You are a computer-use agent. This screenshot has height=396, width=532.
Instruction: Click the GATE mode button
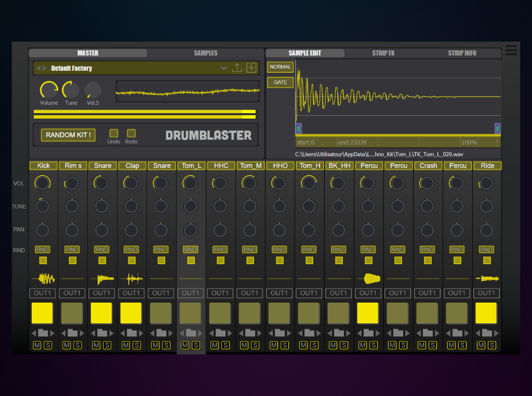pos(280,83)
